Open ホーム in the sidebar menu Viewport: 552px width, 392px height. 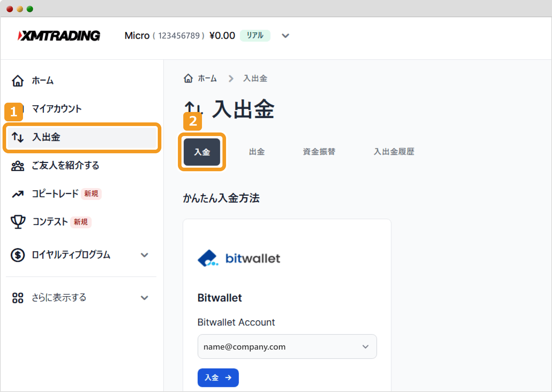43,81
